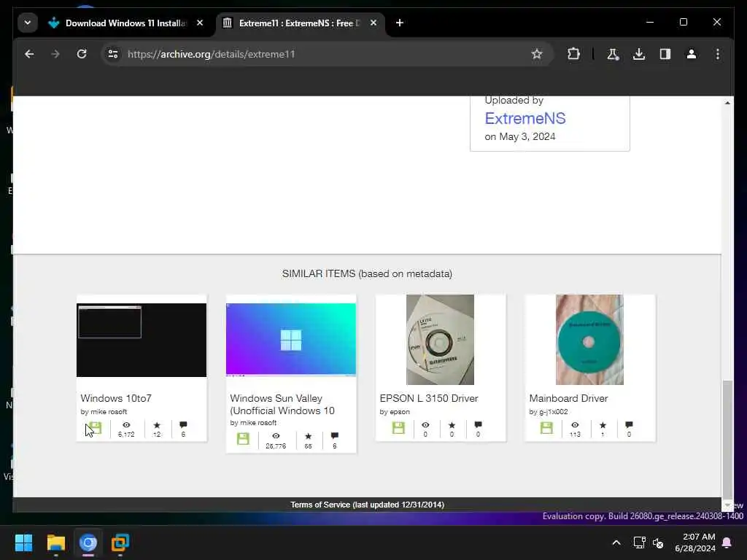The image size is (747, 560).
Task: Expand the tab search dropdown
Action: tap(28, 23)
